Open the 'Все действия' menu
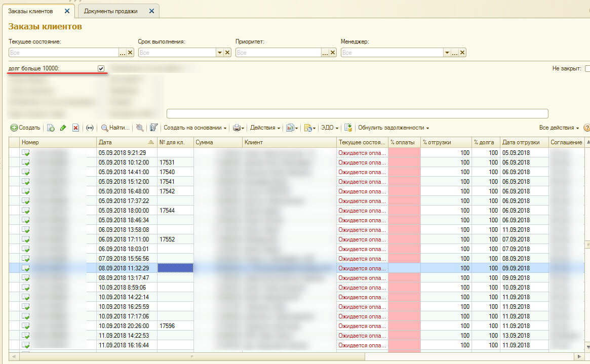Image resolution: width=590 pixels, height=364 pixels. point(559,128)
